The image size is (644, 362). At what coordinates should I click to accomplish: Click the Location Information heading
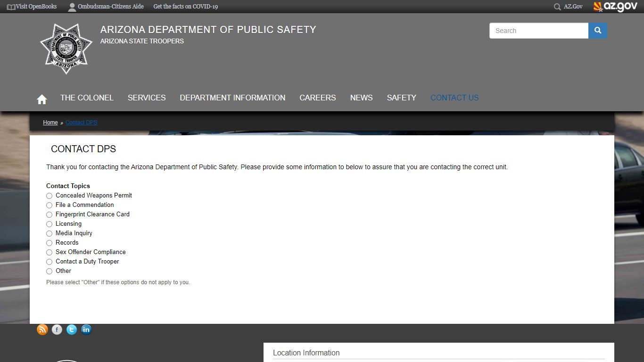(306, 353)
